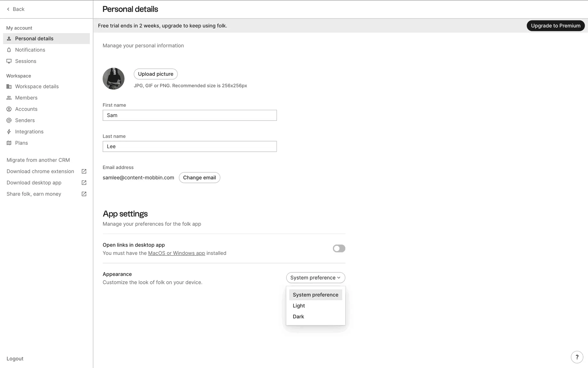Click the Change email button

click(199, 178)
